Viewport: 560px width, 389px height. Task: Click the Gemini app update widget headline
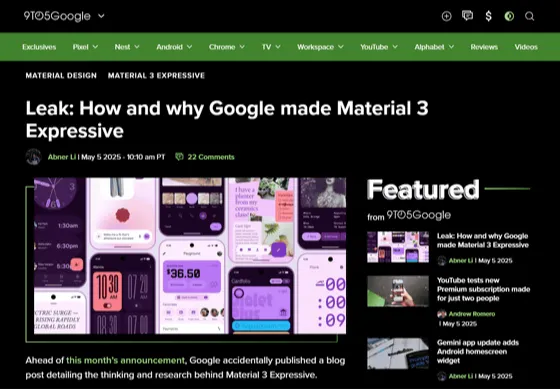pos(478,351)
